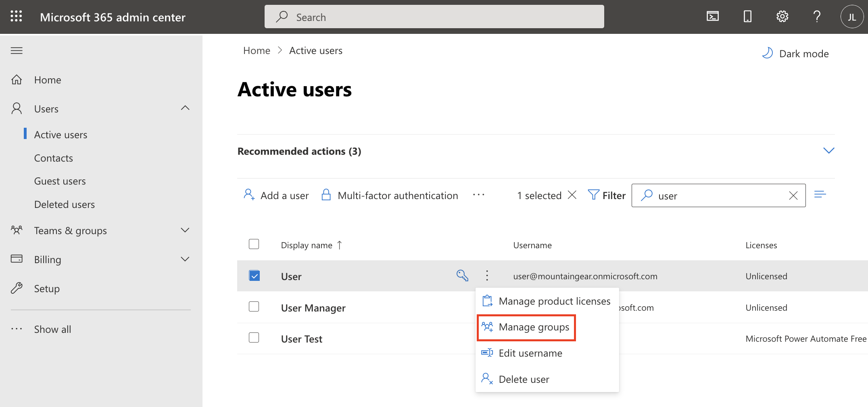This screenshot has height=407, width=868.
Task: Click the mobile app icon in header
Action: 747,17
